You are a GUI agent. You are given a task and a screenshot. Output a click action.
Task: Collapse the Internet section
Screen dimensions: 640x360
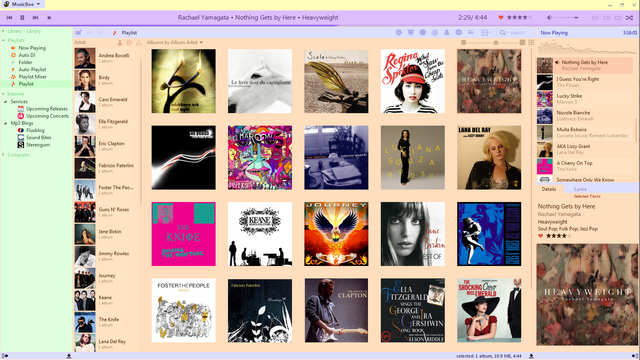click(x=3, y=94)
